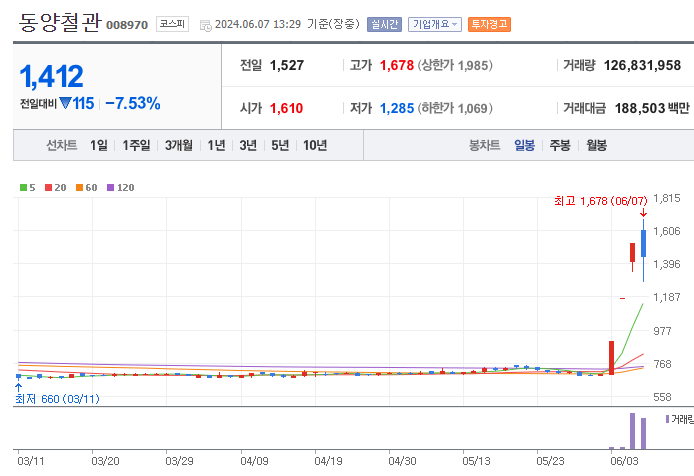Image resolution: width=694 pixels, height=476 pixels.
Task: Click the blue down-triangle change icon
Action: [65, 103]
